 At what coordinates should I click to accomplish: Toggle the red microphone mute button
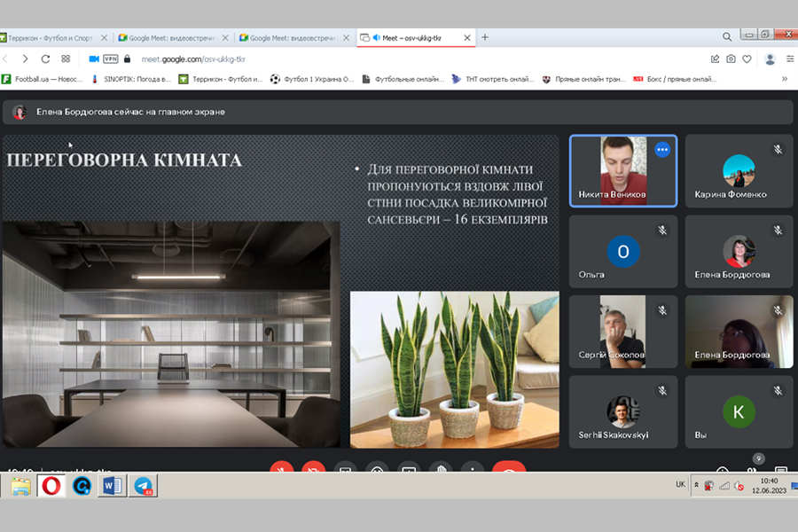[x=282, y=469]
